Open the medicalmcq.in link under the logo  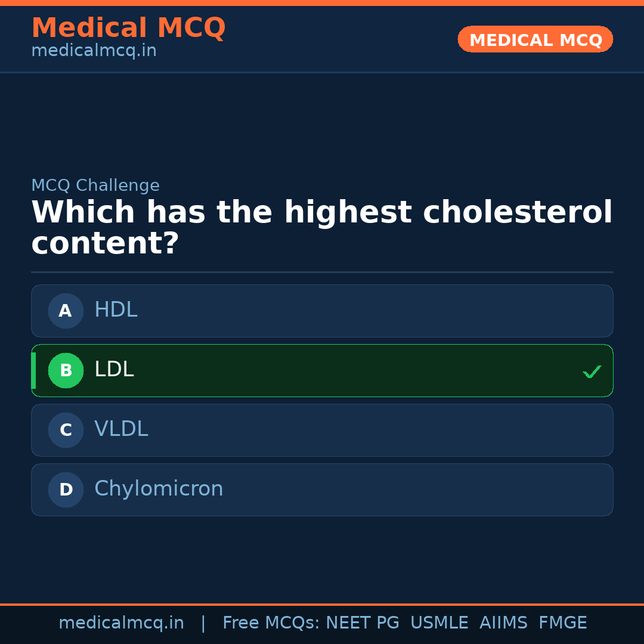(x=94, y=50)
